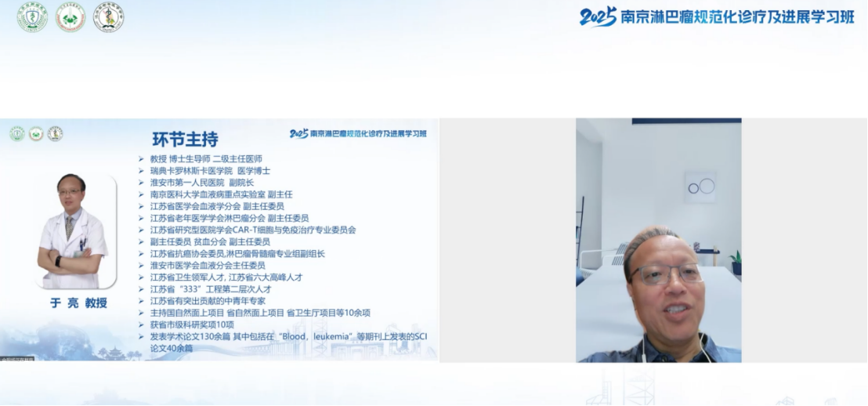Click the line 发表学术论文130余篇 mentioning Blood, leukemia

tap(289, 337)
